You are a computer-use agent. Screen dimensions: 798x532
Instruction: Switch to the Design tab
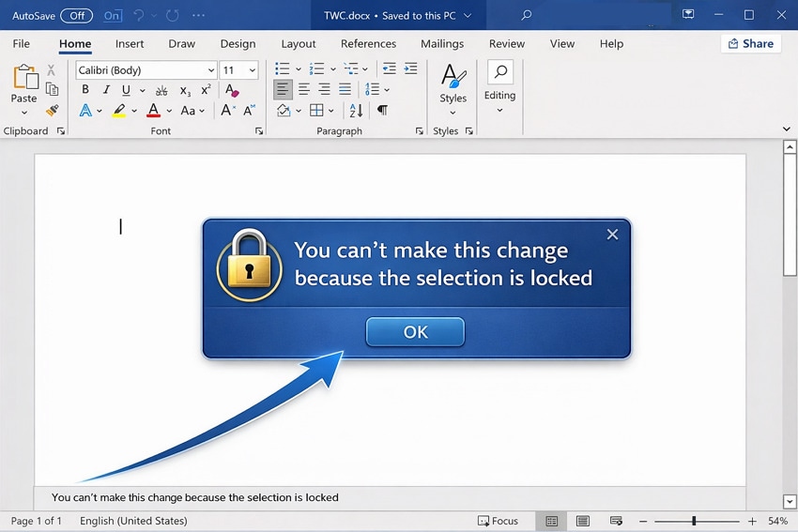(238, 44)
